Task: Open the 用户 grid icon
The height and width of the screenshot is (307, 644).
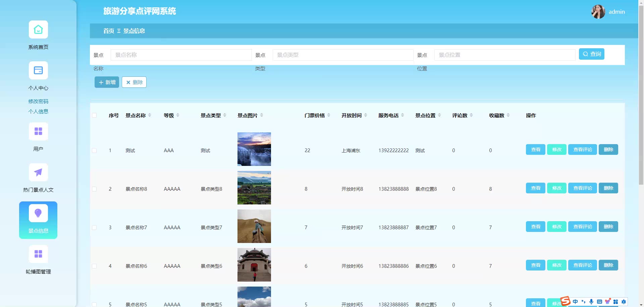Action: pyautogui.click(x=38, y=131)
